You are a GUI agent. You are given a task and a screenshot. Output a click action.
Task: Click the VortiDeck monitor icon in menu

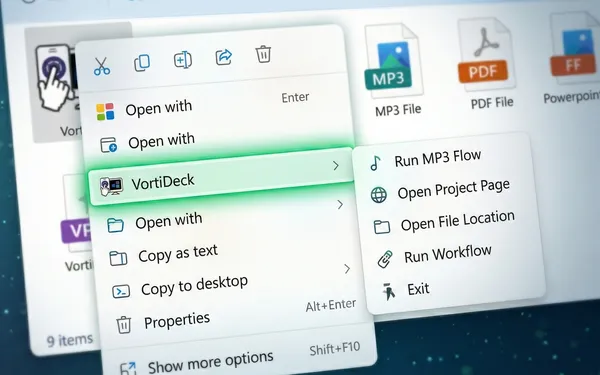point(111,186)
